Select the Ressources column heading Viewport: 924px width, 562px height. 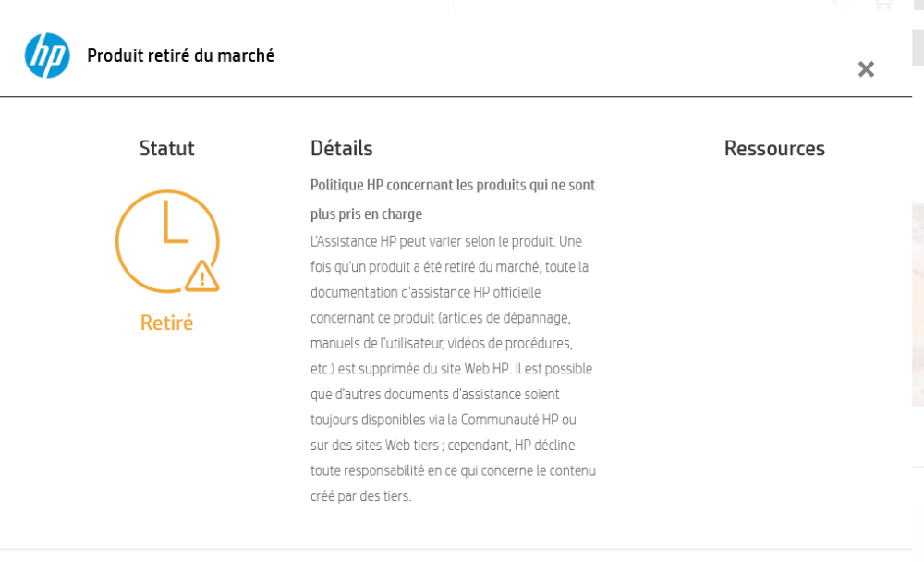tap(774, 148)
